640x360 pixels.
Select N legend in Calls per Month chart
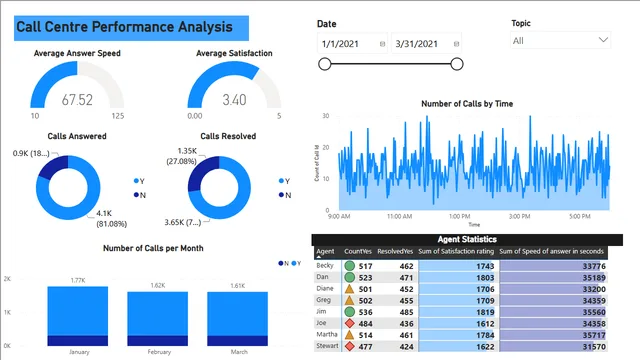point(284,263)
